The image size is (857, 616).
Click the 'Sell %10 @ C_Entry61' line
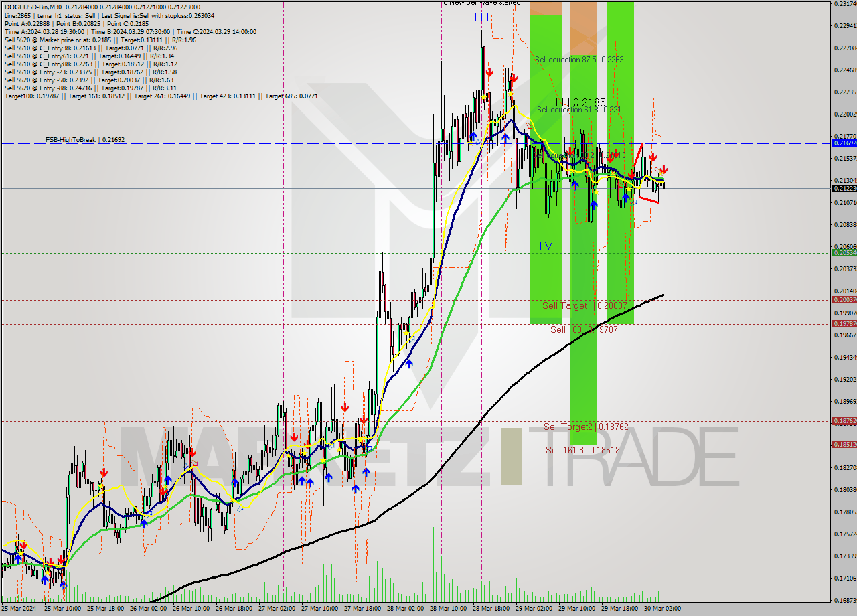pyautogui.click(x=89, y=56)
